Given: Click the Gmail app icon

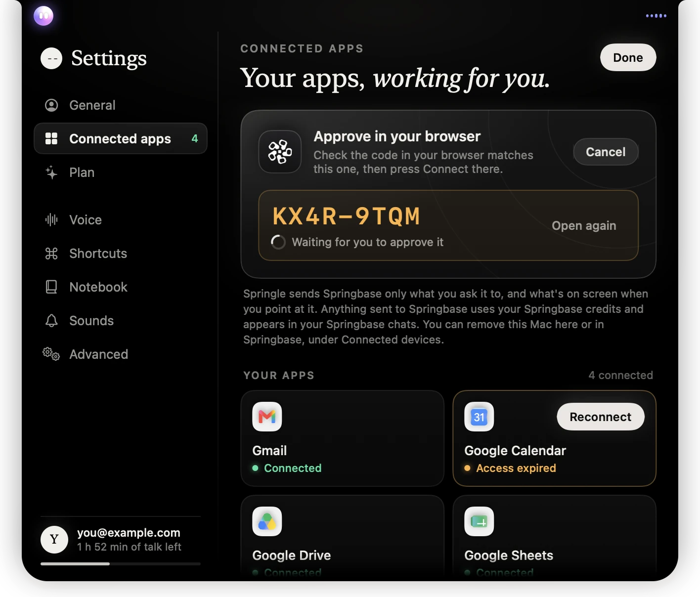Looking at the screenshot, I should pyautogui.click(x=267, y=417).
